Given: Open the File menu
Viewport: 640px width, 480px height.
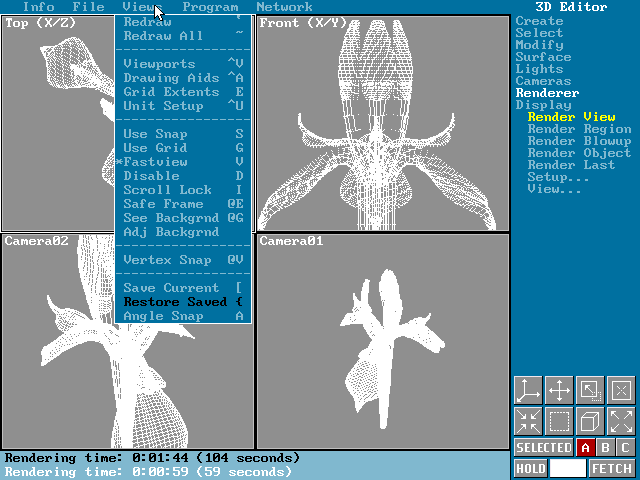Looking at the screenshot, I should pyautogui.click(x=88, y=7).
